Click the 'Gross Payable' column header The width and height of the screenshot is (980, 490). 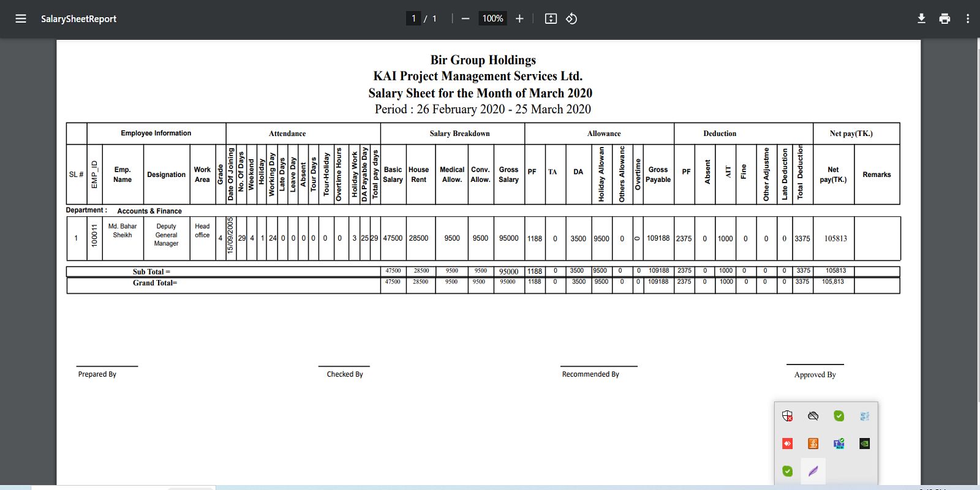(658, 175)
